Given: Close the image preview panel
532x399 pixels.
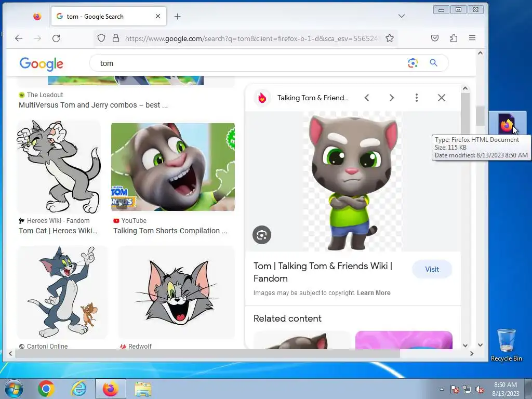Looking at the screenshot, I should 442,98.
